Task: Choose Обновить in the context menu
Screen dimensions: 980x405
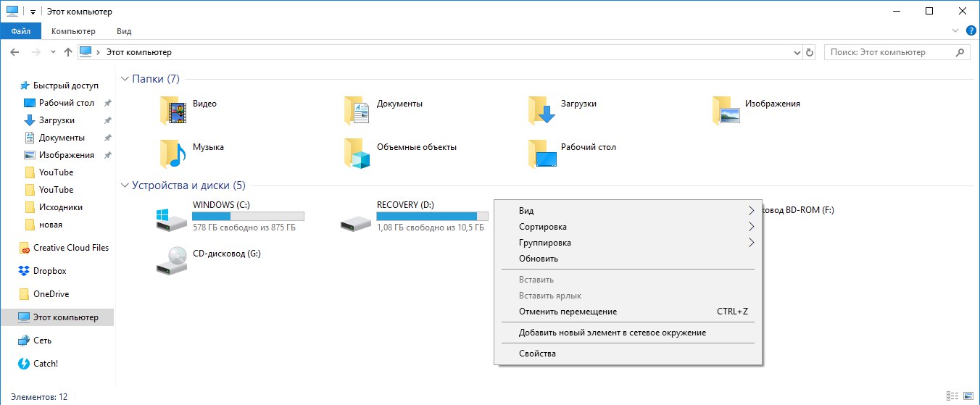Action: 628,259
